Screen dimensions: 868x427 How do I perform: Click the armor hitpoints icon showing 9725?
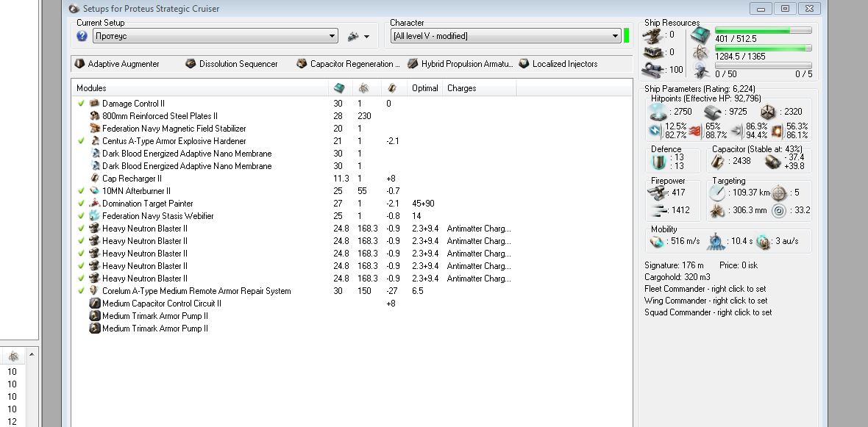tap(713, 112)
